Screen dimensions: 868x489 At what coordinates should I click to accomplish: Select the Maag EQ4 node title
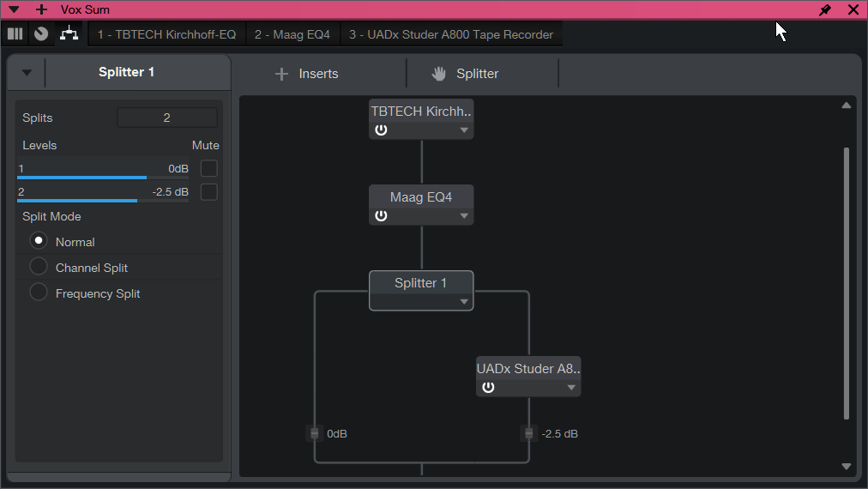pos(421,196)
